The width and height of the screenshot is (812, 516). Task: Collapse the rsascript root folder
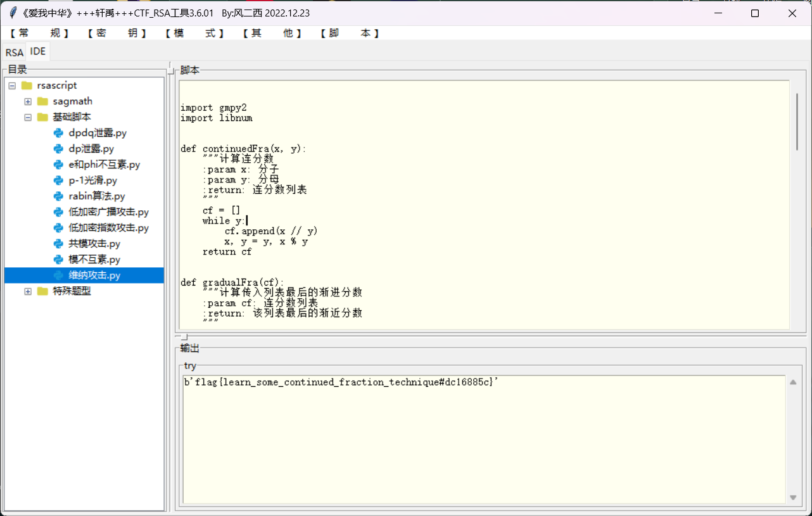coord(12,85)
